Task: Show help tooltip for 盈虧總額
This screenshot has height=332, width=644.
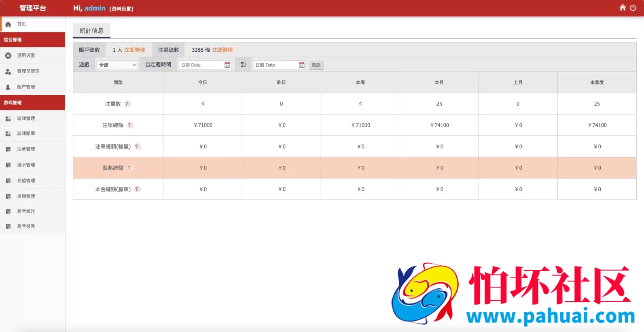Action: point(129,168)
